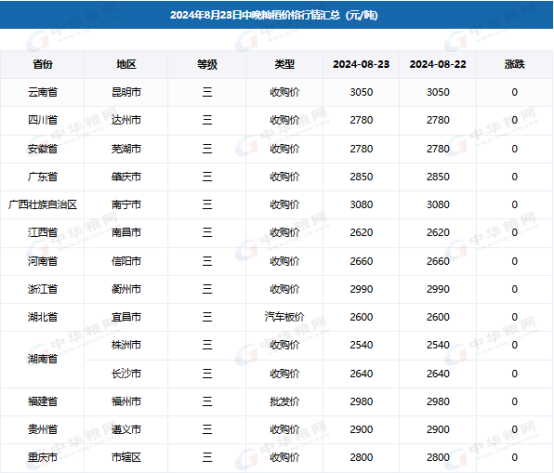Select the 市辖区 region cell
The width and height of the screenshot is (554, 473).
point(126,457)
